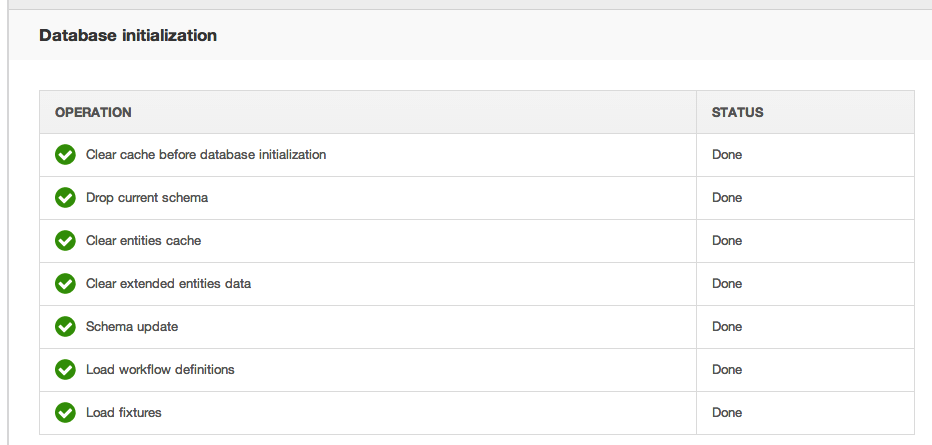Image resolution: width=932 pixels, height=445 pixels.
Task: Select check icon beside Load workflow definitions
Action: click(x=65, y=370)
